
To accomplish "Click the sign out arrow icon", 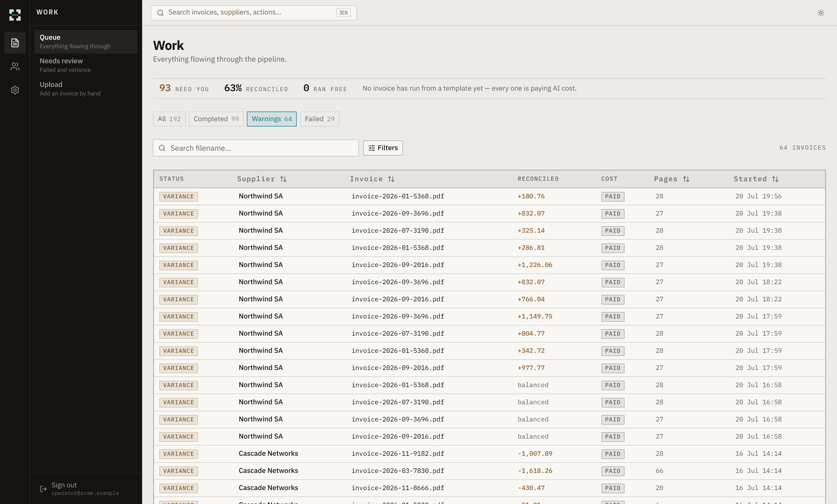I will [43, 489].
